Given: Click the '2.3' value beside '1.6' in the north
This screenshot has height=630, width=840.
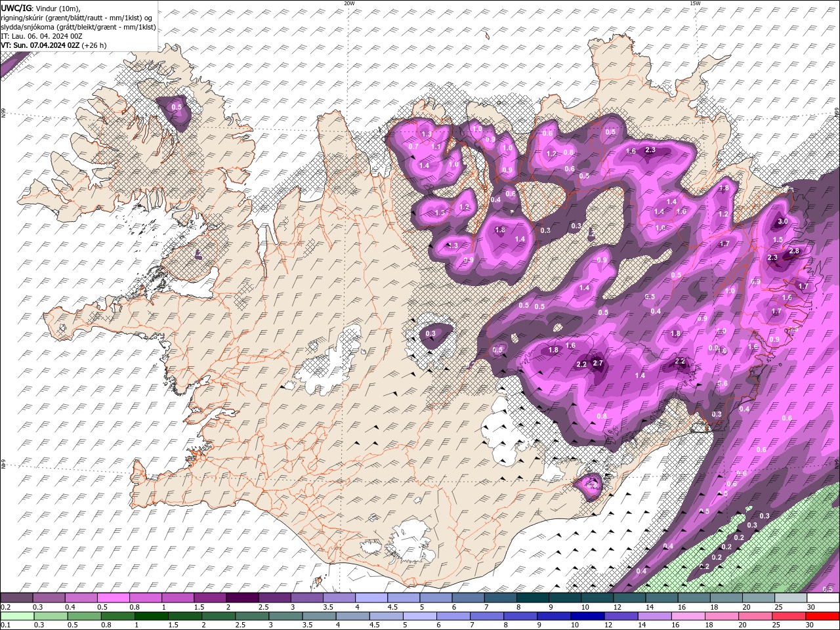Looking at the screenshot, I should click(x=650, y=150).
